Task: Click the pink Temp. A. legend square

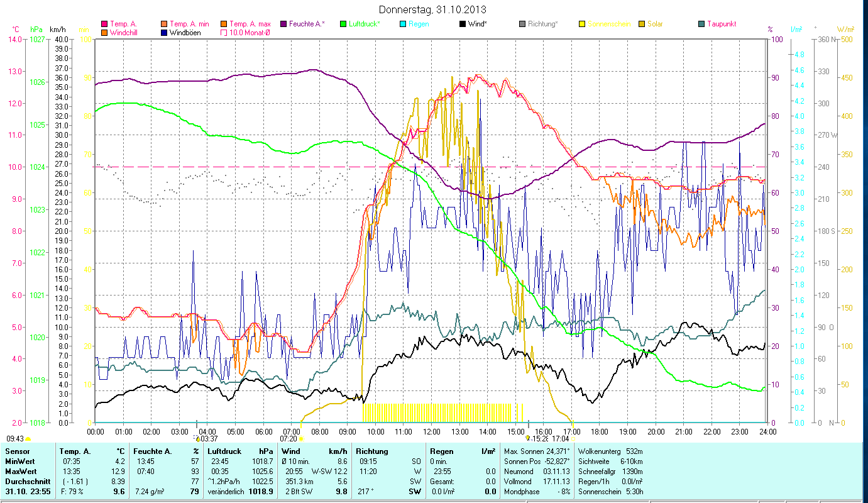Action: coord(104,25)
